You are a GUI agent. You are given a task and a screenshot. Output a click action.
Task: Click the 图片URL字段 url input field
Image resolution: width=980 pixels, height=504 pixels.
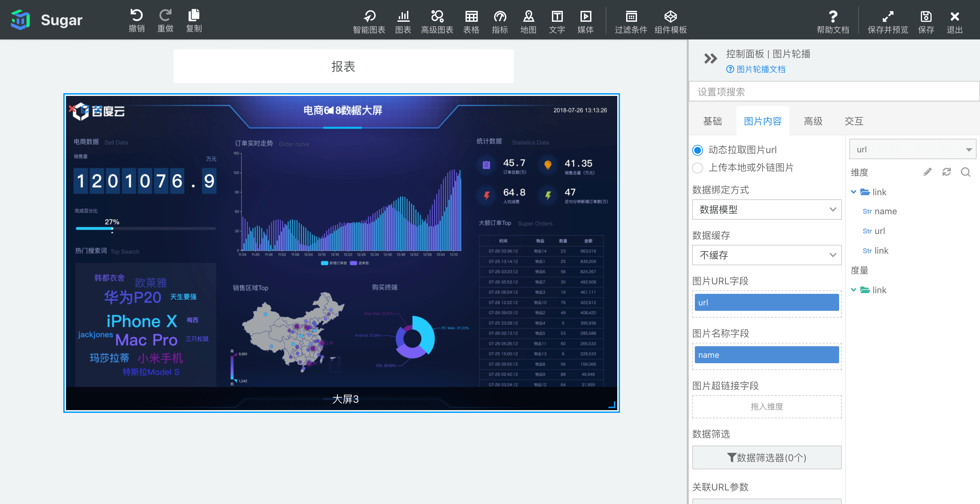coord(766,302)
